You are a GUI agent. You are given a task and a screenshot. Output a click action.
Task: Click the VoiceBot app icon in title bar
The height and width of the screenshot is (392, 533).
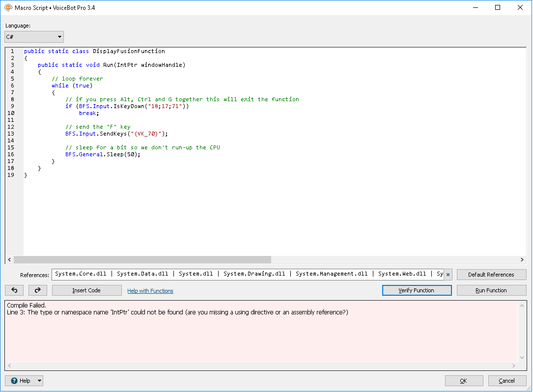coord(8,7)
